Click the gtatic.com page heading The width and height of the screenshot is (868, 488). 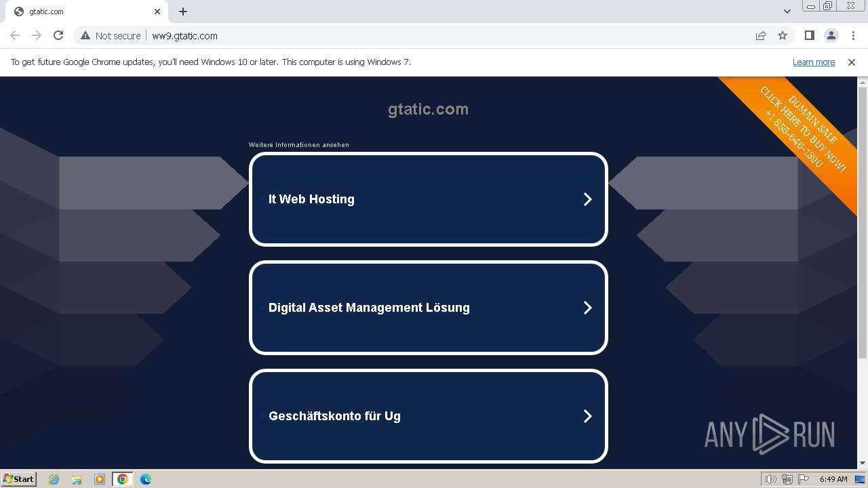(428, 109)
